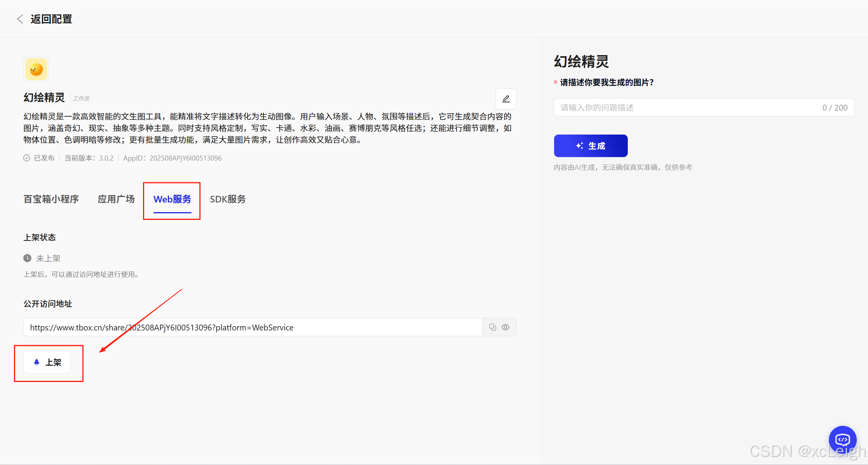The width and height of the screenshot is (868, 465).
Task: Edit app info with the pencil icon
Action: tap(506, 99)
